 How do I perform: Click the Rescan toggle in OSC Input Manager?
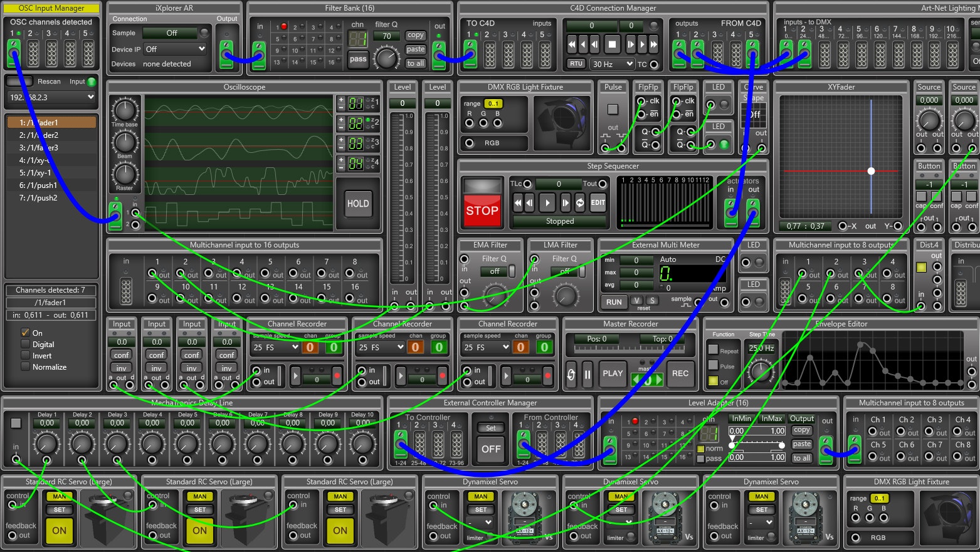point(19,81)
